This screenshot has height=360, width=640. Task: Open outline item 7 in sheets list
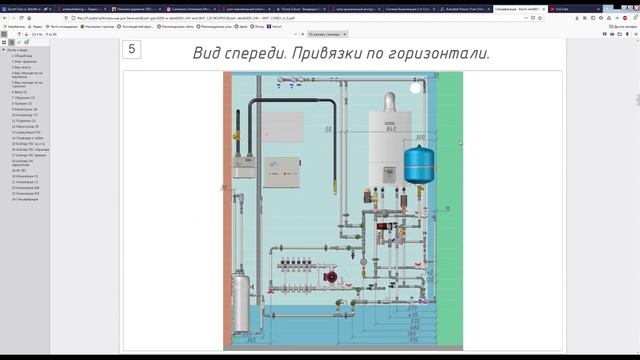click(x=23, y=98)
